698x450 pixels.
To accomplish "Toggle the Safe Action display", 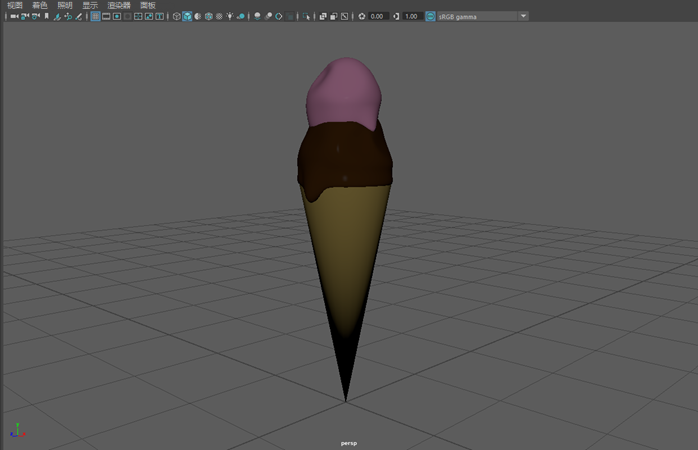I will (149, 16).
